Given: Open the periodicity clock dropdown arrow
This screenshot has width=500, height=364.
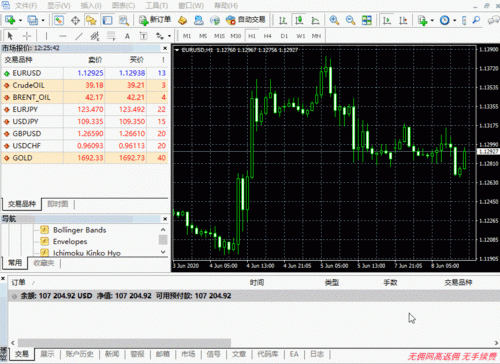Looking at the screenshot, I should click(454, 21).
